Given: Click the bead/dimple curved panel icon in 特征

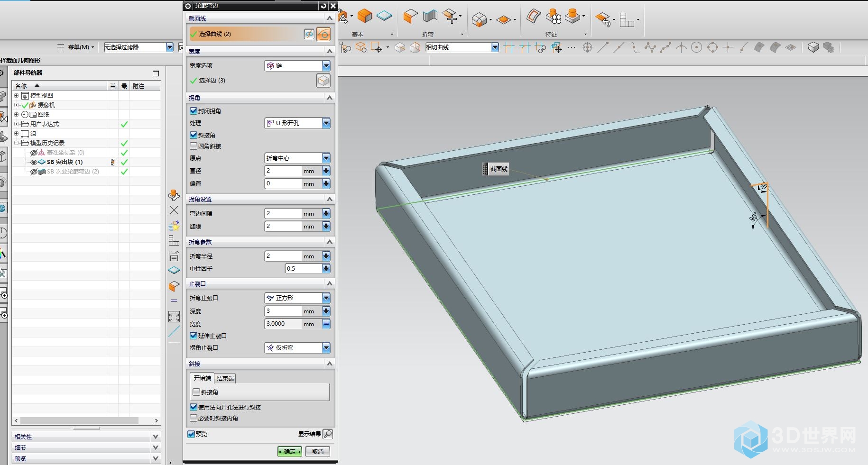Looking at the screenshot, I should [x=534, y=17].
